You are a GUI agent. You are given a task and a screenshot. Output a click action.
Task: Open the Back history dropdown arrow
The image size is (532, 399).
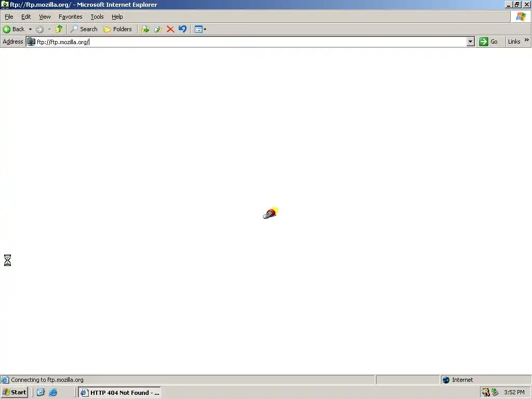pos(30,29)
